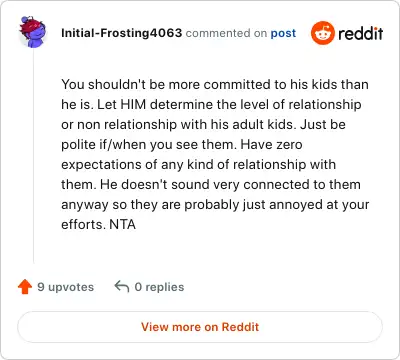
Task: Click the 'NTA' verdict in the comment
Action: coord(123,224)
